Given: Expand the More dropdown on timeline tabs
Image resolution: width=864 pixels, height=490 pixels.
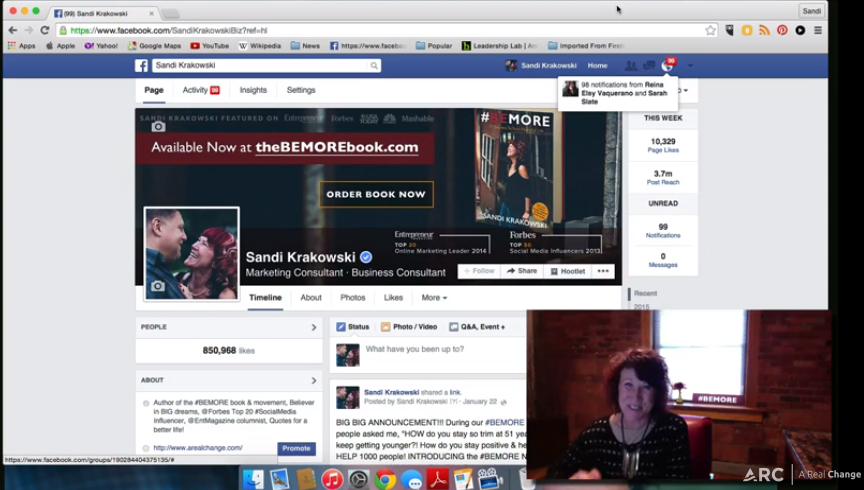Looking at the screenshot, I should click(x=434, y=298).
